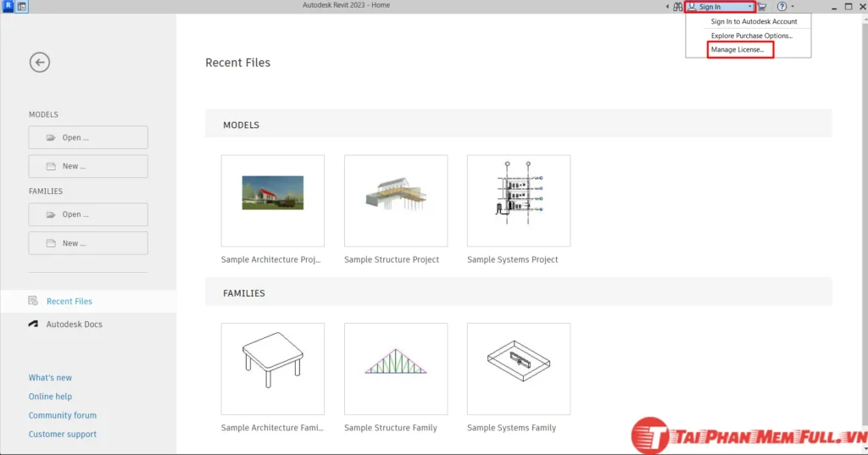This screenshot has height=455, width=868.
Task: Click the Sample Structure Project label
Action: pyautogui.click(x=392, y=259)
